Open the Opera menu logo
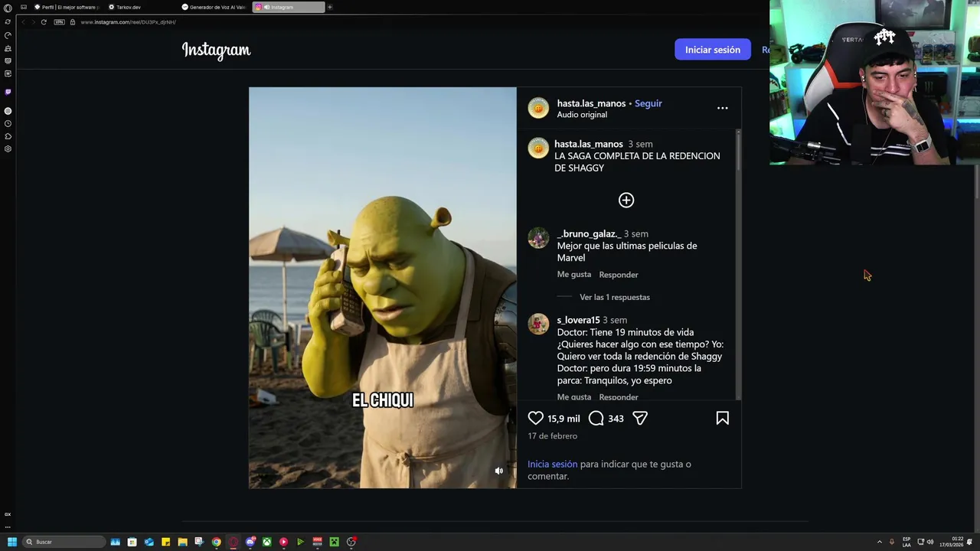The width and height of the screenshot is (980, 551). click(x=8, y=8)
